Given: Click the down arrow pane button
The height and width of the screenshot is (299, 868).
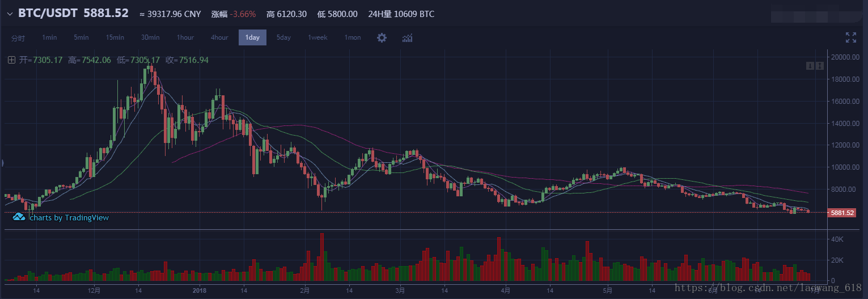Looking at the screenshot, I should [x=811, y=66].
